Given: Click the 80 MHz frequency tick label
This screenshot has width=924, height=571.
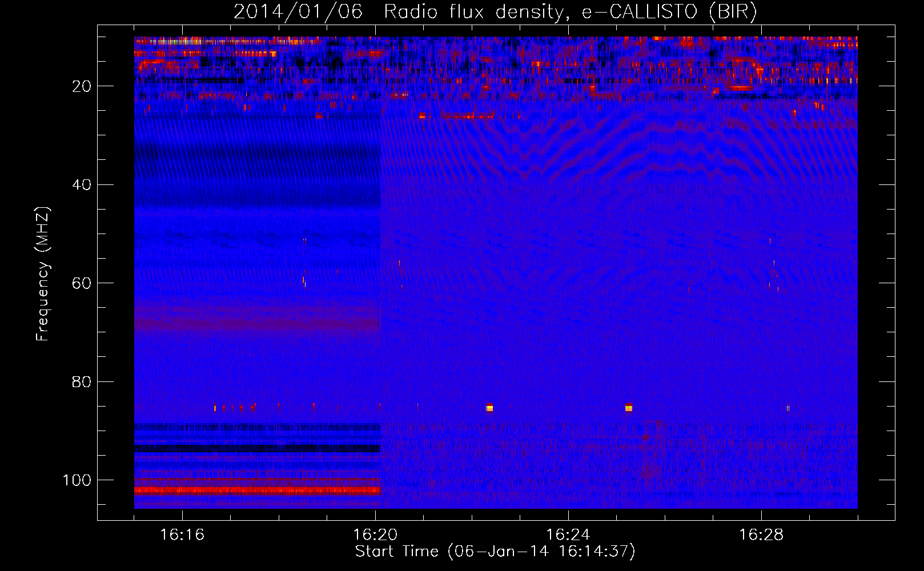Looking at the screenshot, I should pos(82,381).
